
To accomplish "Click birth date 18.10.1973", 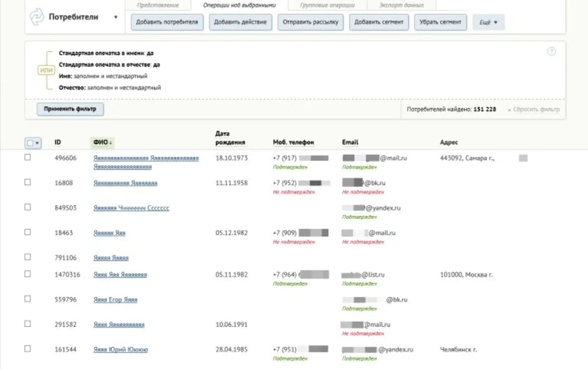I will pos(232,158).
